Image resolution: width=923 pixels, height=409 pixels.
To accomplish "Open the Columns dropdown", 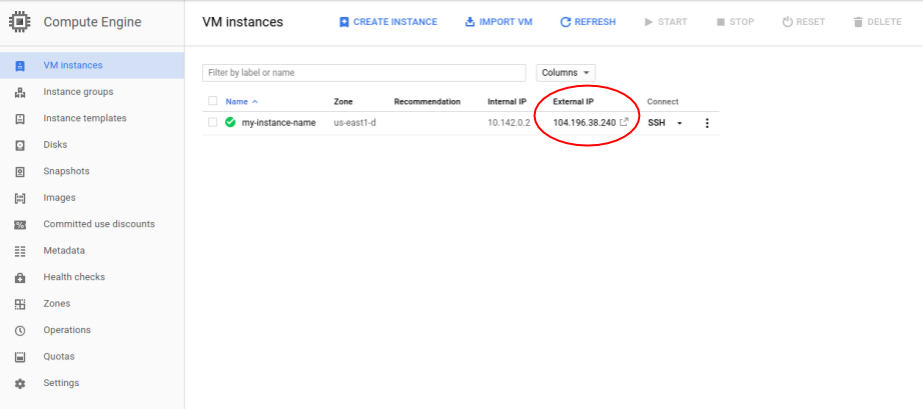I will coord(566,73).
